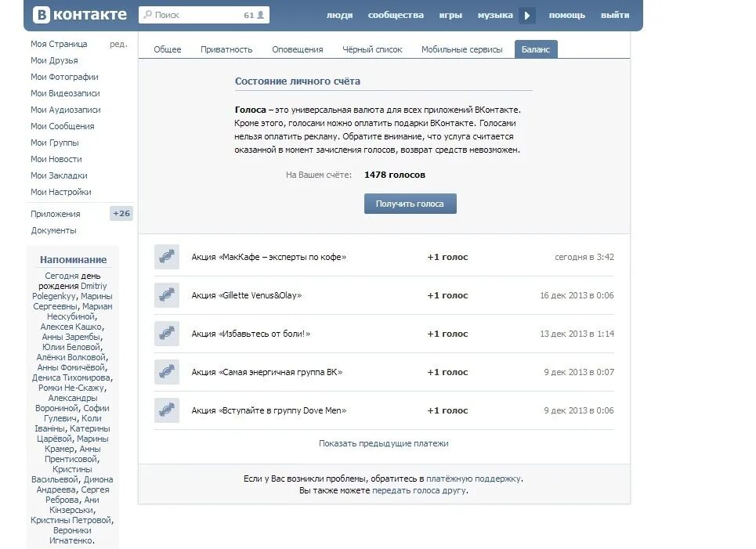Click the сегодня в 3:42 timestamp
Viewport: 756px width, 549px height.
click(584, 257)
